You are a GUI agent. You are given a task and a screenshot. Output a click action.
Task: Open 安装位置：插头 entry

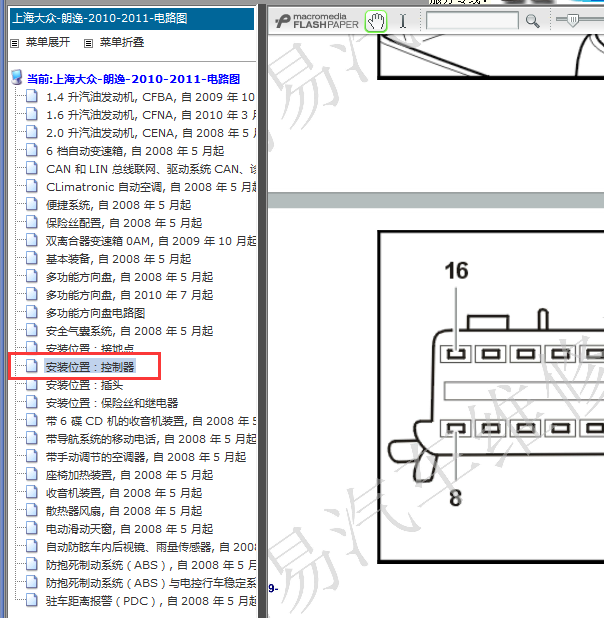[x=84, y=385]
